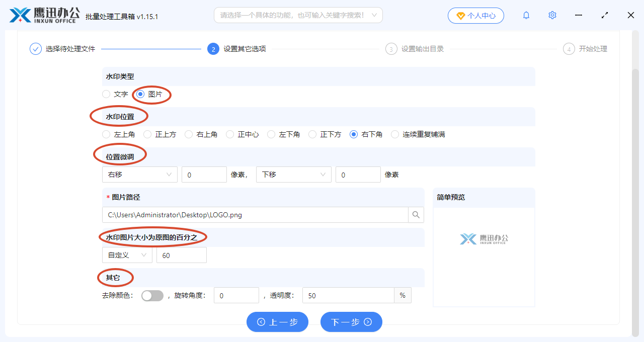Toggle the 去除颜色 switch
Viewport: 644px width, 342px height.
(x=152, y=296)
